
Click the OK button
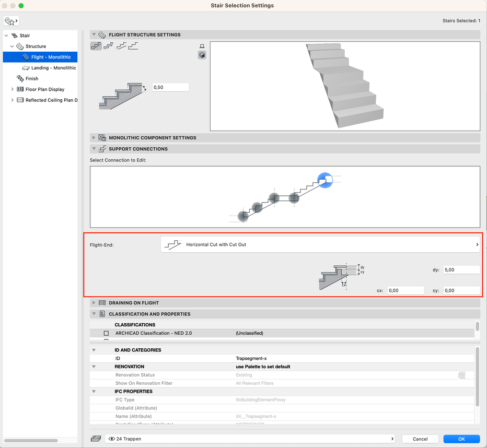click(461, 439)
